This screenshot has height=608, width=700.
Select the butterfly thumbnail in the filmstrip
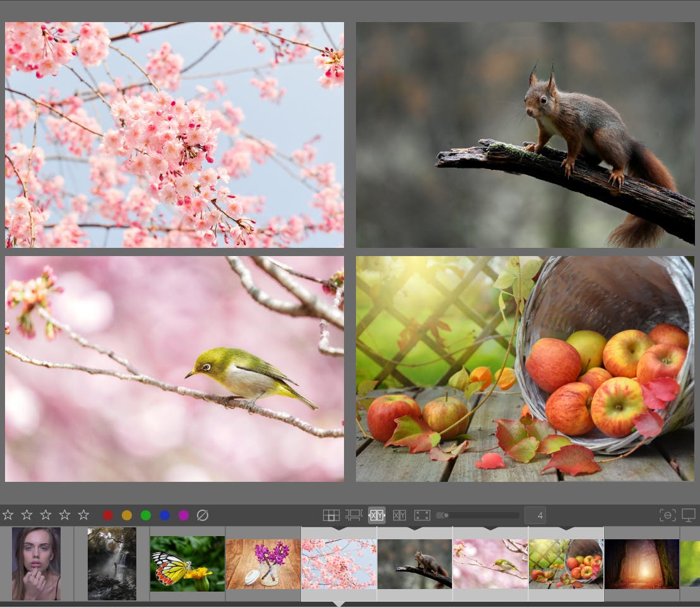click(187, 563)
